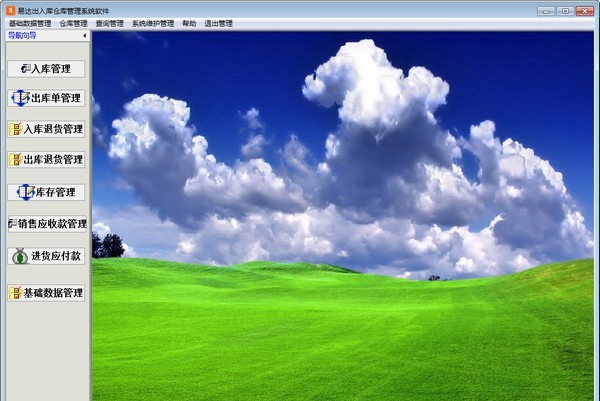
Task: Click the 销售应收款管理 button
Action: coord(47,224)
